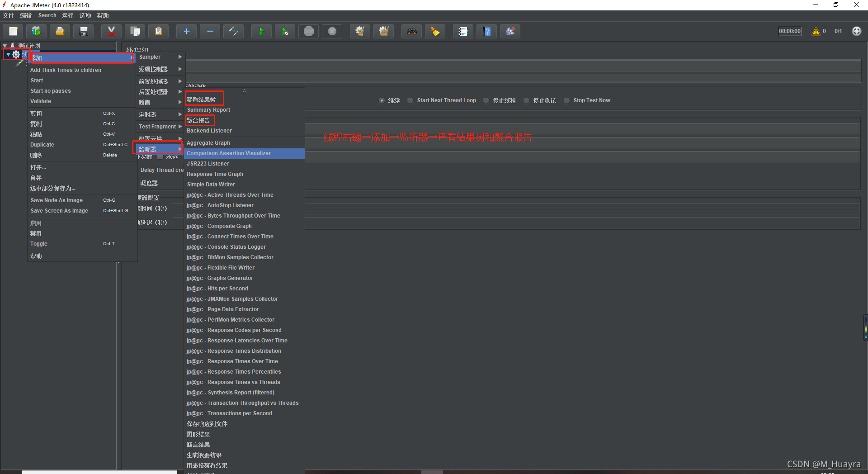Open the 选项 menu
This screenshot has width=868, height=474.
85,15
